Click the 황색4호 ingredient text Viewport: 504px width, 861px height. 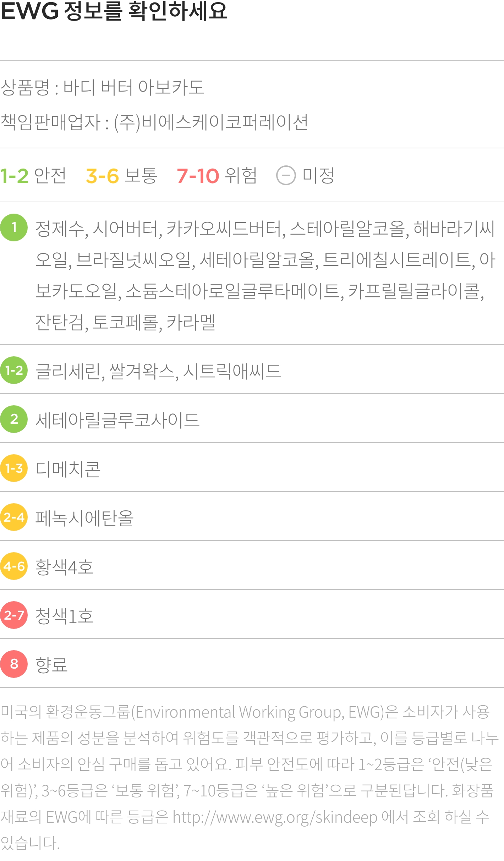[64, 566]
